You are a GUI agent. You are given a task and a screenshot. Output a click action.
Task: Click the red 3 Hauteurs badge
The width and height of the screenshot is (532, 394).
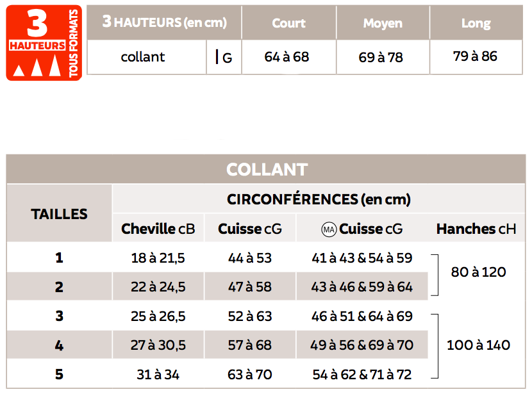point(44,43)
